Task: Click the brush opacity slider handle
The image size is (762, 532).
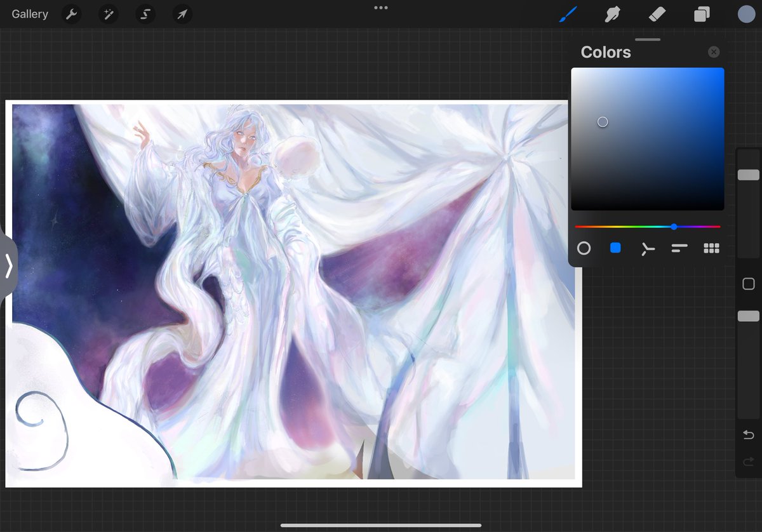Action: [748, 316]
